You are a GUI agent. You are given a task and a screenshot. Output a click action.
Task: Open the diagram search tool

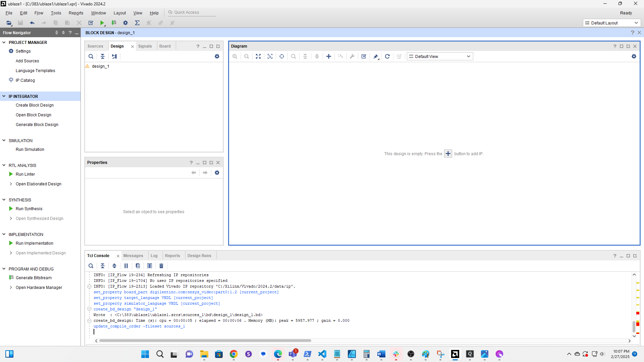coord(293,56)
